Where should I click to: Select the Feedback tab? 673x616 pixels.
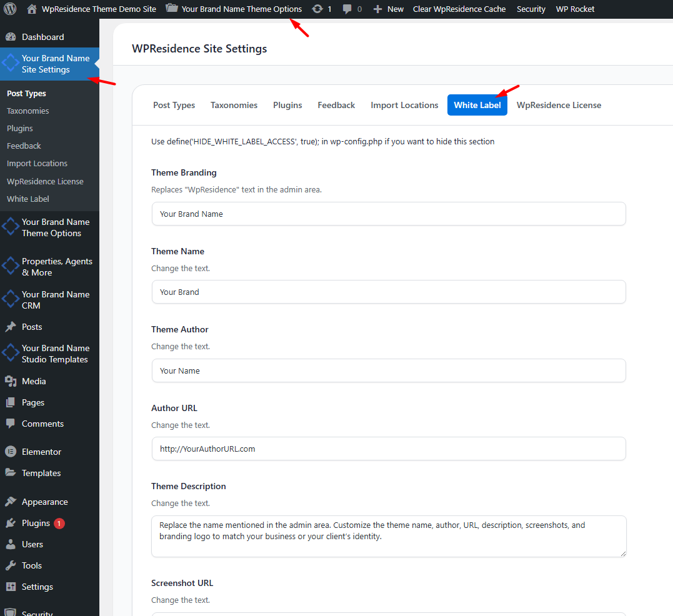click(336, 105)
